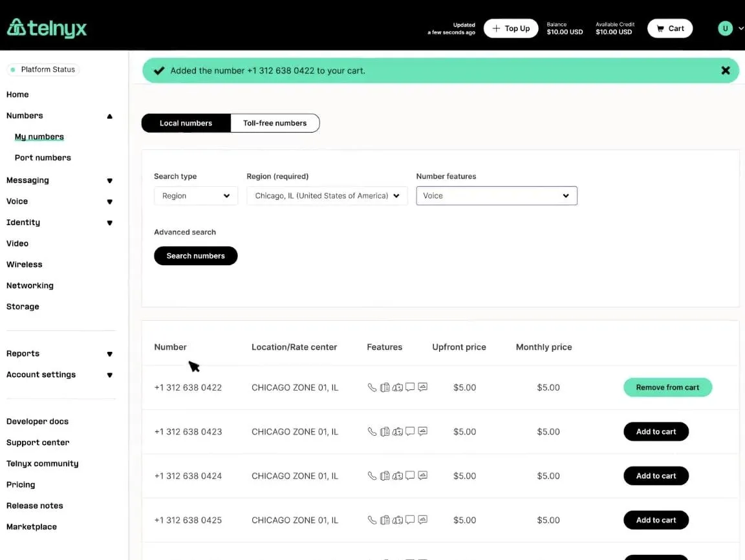The height and width of the screenshot is (560, 745).
Task: Open the Region dropdown showing Chicago, IL
Action: 327,196
